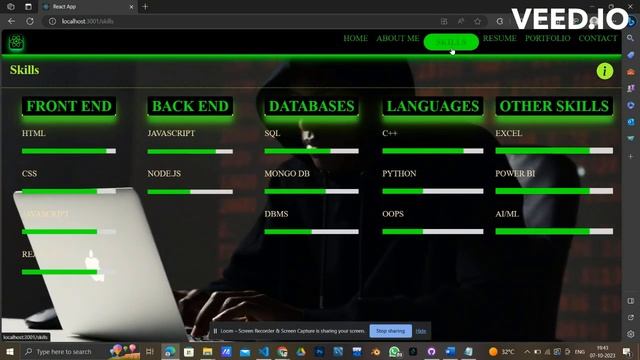This screenshot has height=360, width=640.
Task: Open Blender from the taskbar
Action: pos(376,351)
